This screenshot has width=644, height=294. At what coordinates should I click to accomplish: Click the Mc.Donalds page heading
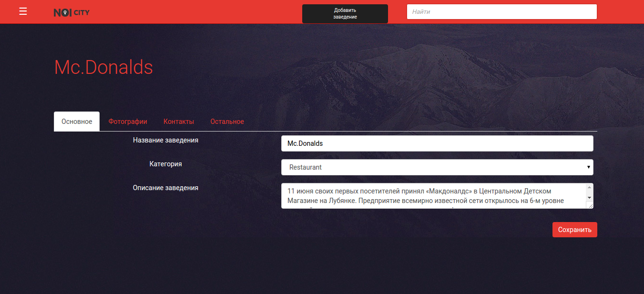(x=103, y=67)
